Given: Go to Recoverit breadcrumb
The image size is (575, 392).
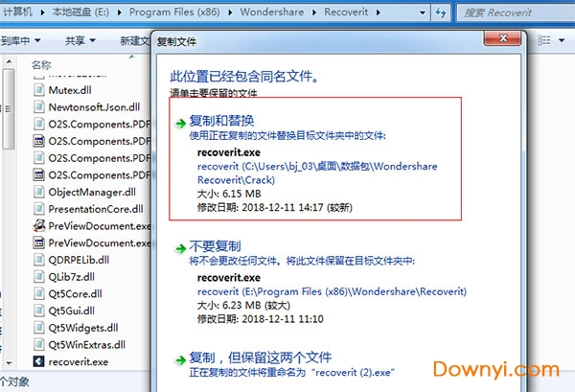Looking at the screenshot, I should pyautogui.click(x=346, y=12).
